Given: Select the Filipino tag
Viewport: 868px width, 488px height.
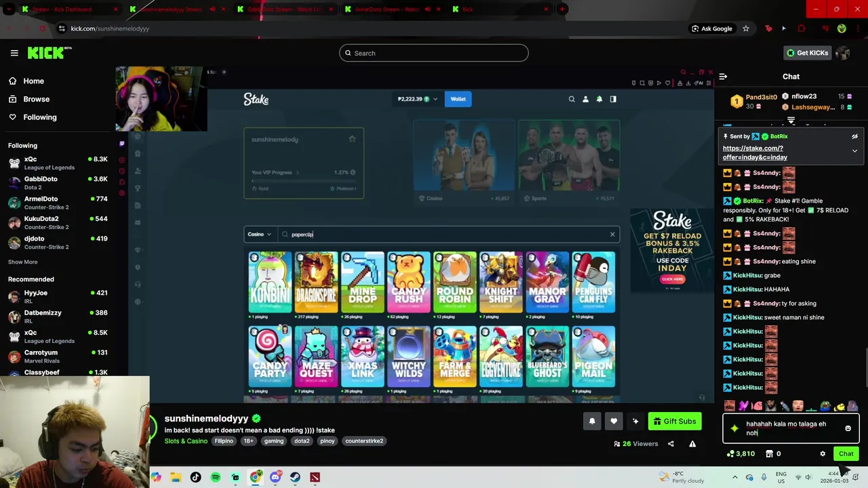Looking at the screenshot, I should coord(224,441).
